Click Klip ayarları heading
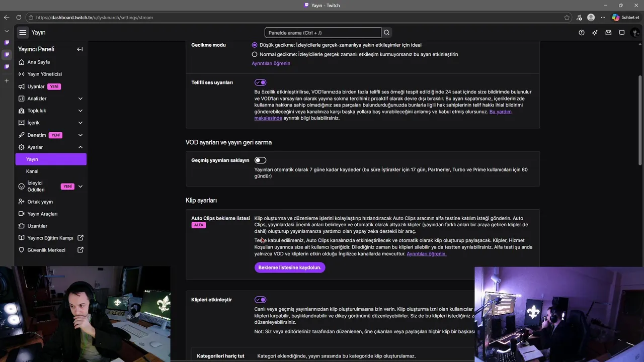This screenshot has width=644, height=362. [201, 200]
